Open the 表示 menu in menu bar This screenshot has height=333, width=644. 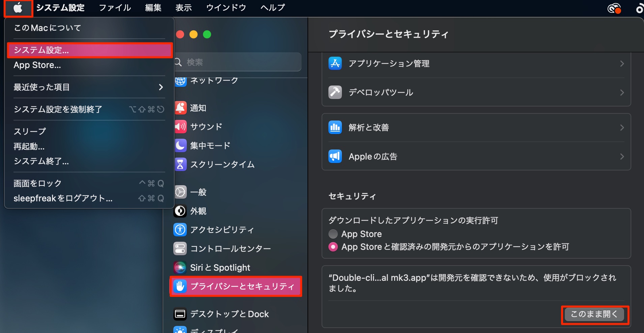(184, 8)
